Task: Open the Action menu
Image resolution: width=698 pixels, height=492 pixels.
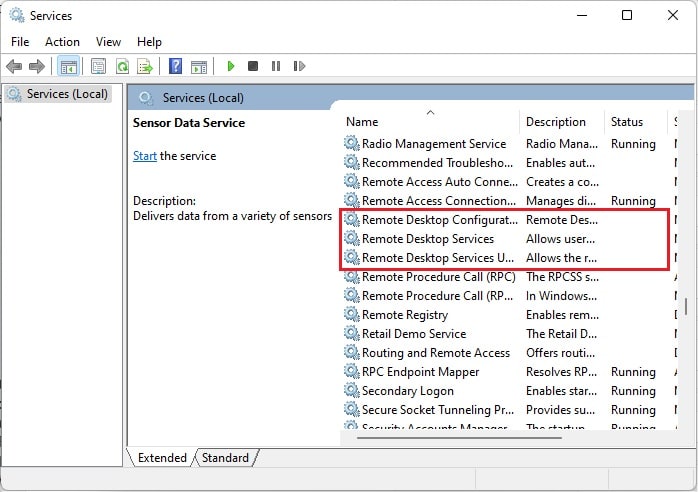Action: (62, 42)
